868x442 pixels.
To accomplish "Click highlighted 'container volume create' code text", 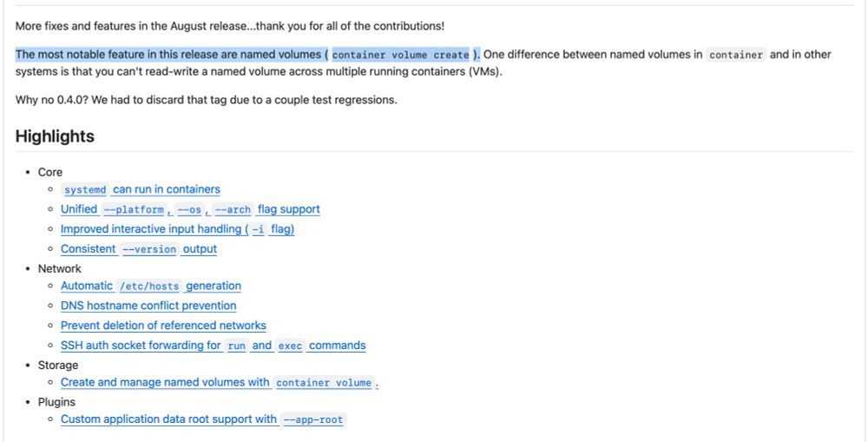I will coord(400,55).
